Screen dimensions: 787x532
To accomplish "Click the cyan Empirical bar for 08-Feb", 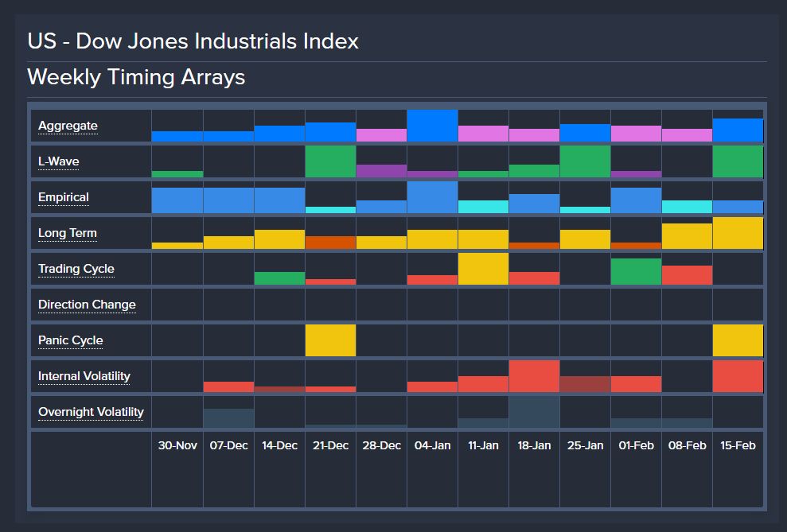I will point(687,207).
